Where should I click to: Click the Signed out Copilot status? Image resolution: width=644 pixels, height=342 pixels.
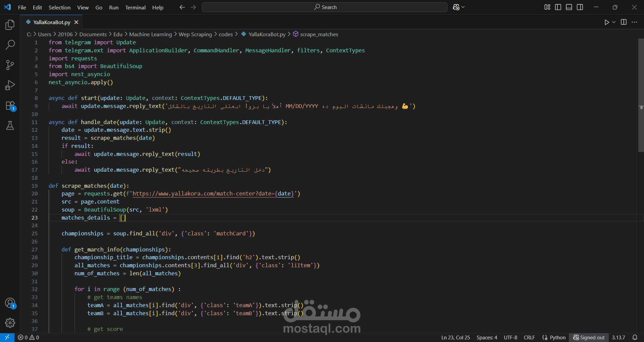coord(589,337)
